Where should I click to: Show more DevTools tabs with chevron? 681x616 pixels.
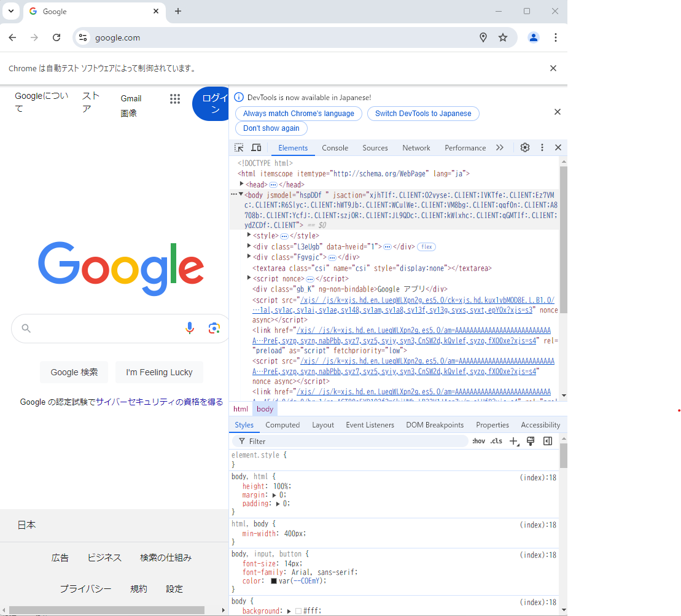click(x=500, y=147)
